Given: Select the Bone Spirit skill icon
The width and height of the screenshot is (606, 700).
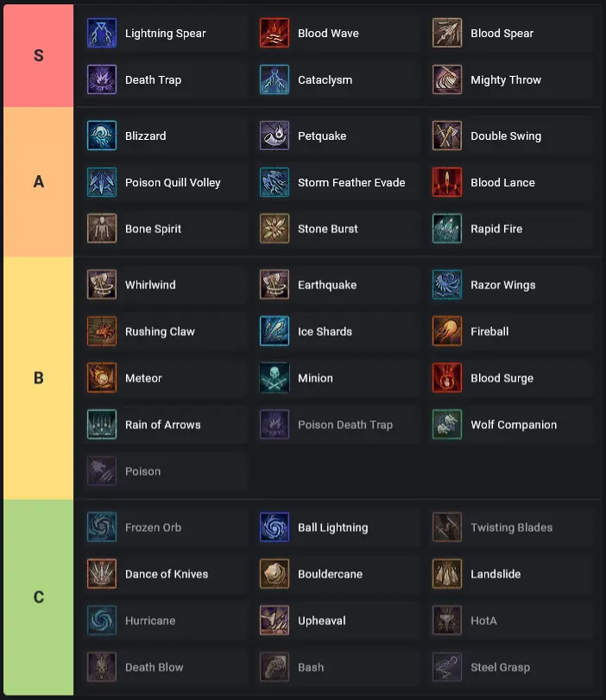Looking at the screenshot, I should coord(102,229).
